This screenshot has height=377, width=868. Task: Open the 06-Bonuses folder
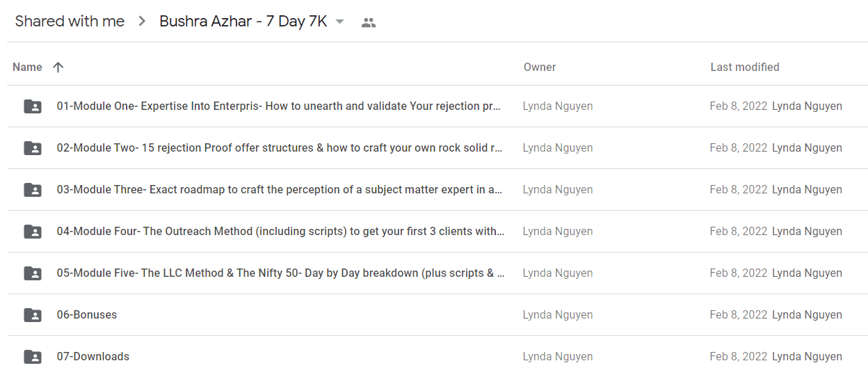87,315
